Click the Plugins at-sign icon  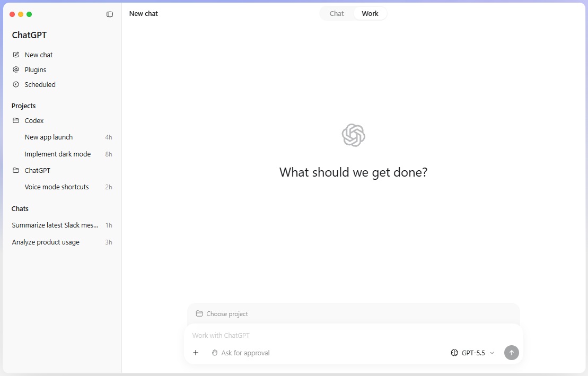tap(16, 69)
